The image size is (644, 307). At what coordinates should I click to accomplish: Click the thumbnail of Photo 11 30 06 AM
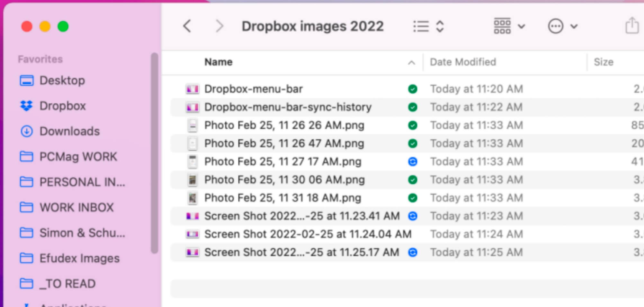pyautogui.click(x=192, y=180)
